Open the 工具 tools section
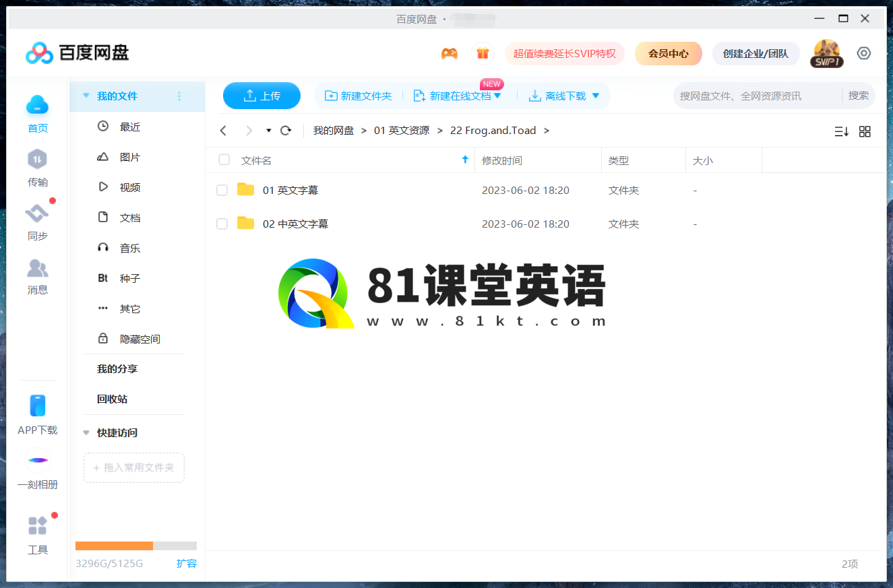Screen dimensions: 893x588 pos(38,535)
